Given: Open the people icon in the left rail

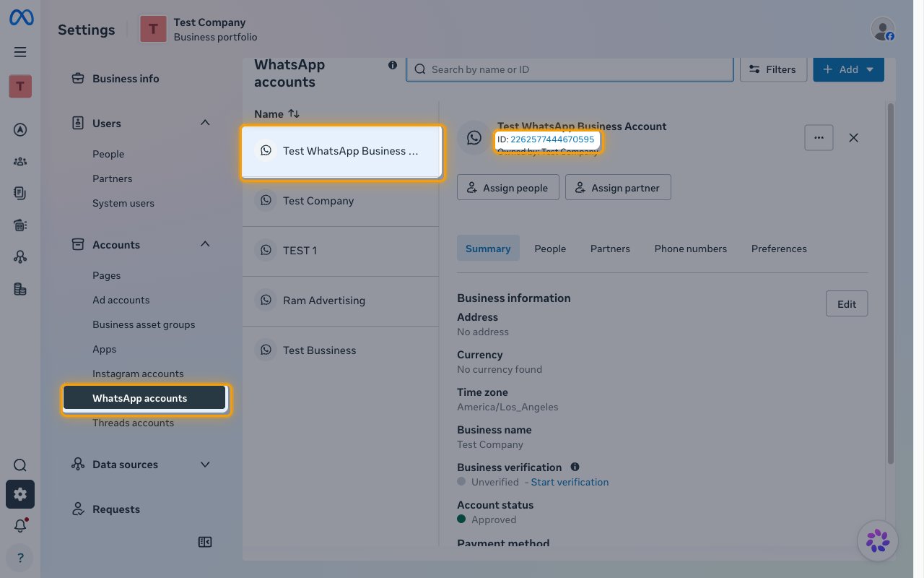Looking at the screenshot, I should click(x=20, y=162).
